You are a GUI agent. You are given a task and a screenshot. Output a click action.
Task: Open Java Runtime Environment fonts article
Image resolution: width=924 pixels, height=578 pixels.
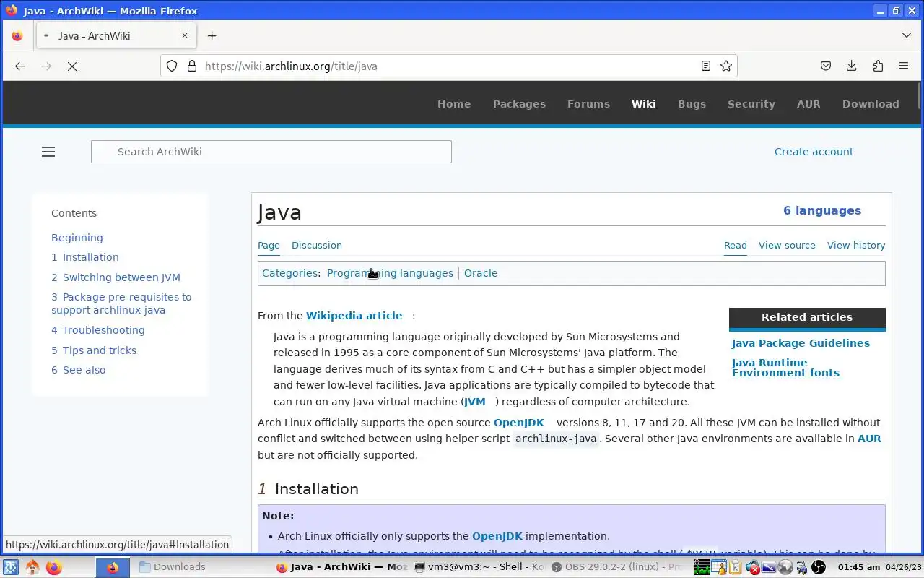785,368
